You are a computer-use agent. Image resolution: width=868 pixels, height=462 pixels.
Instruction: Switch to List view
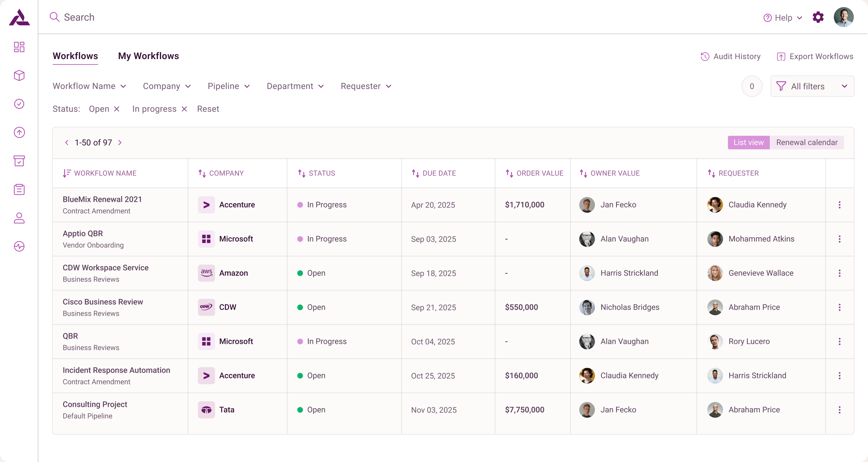pos(749,142)
